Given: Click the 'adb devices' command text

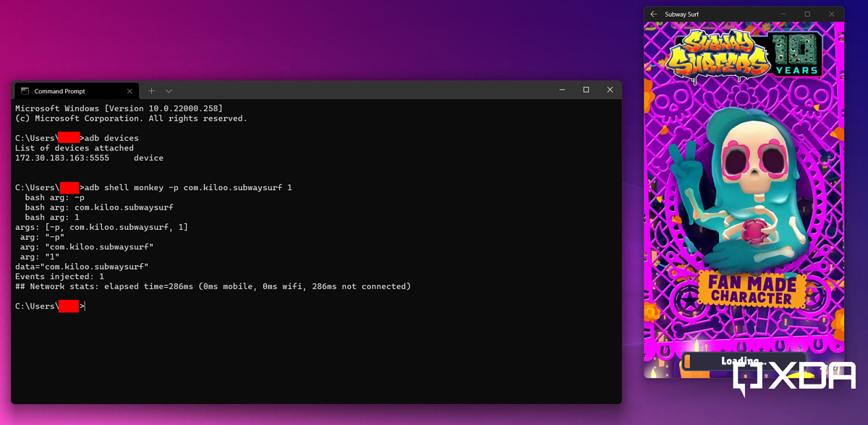Looking at the screenshot, I should pos(112,138).
